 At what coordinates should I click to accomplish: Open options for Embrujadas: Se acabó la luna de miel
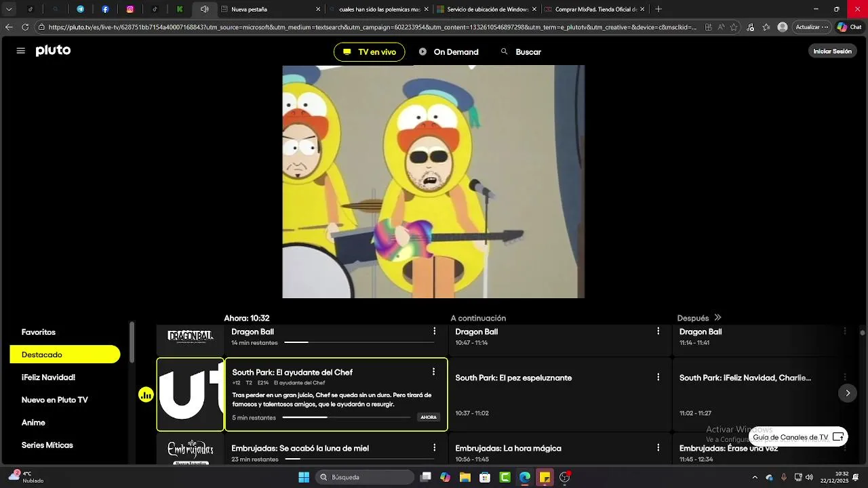pyautogui.click(x=434, y=448)
